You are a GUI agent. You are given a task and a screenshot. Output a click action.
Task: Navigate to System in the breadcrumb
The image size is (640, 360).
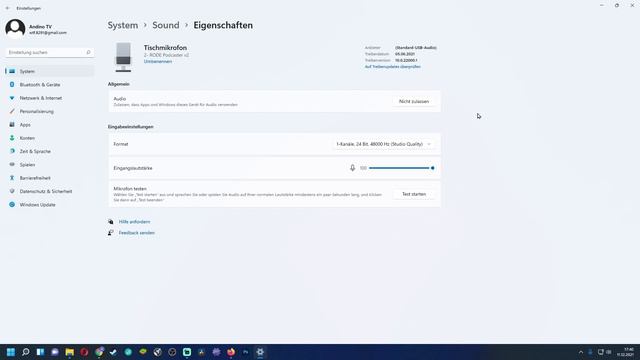[123, 25]
